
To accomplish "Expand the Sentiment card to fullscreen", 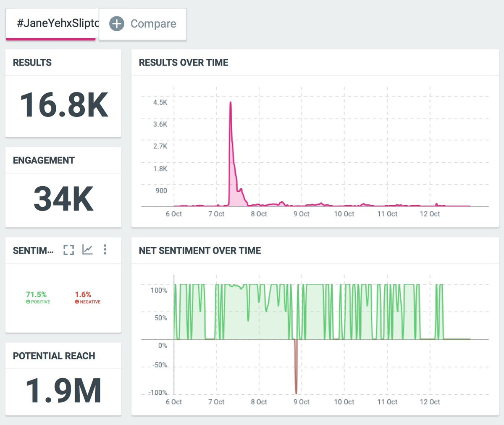I will point(68,250).
